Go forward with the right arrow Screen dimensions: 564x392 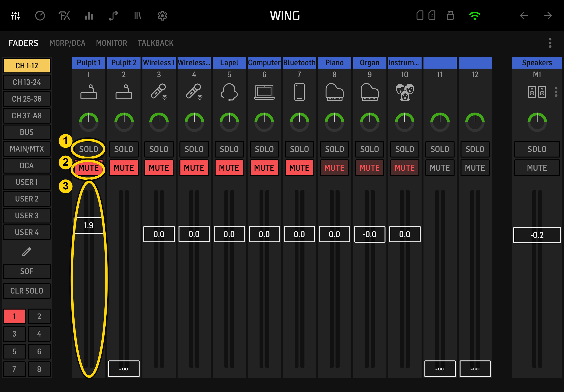[548, 16]
